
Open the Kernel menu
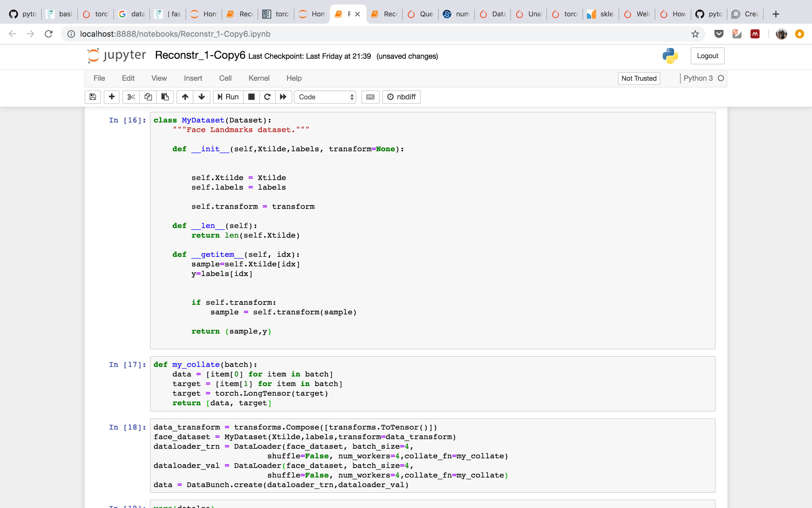pos(259,78)
